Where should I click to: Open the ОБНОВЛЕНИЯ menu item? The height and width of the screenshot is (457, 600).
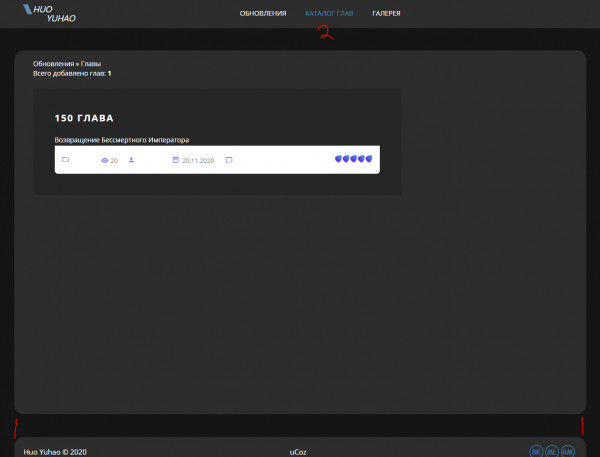point(263,13)
